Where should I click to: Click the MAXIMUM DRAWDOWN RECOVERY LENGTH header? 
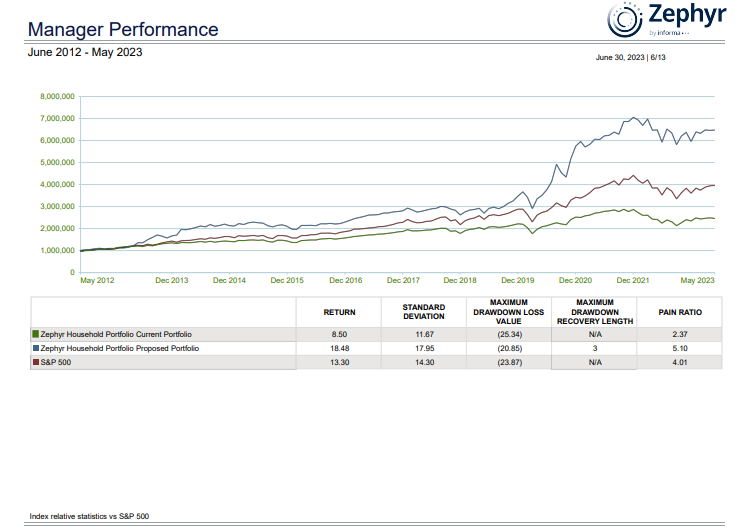[x=595, y=312]
